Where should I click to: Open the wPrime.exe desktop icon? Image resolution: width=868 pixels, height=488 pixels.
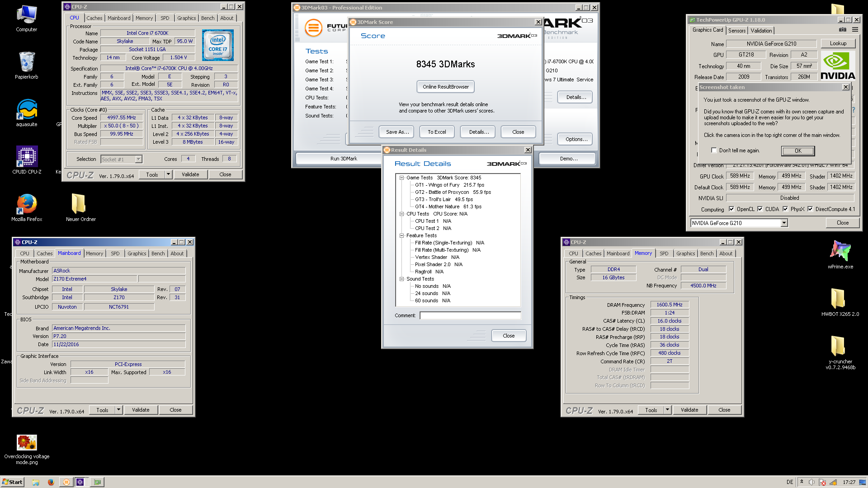click(x=840, y=255)
